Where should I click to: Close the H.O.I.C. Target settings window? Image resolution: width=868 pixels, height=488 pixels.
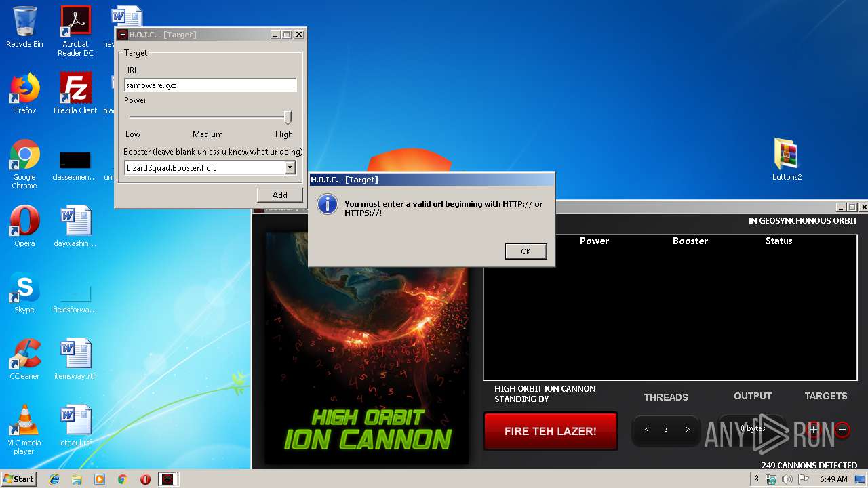click(299, 35)
